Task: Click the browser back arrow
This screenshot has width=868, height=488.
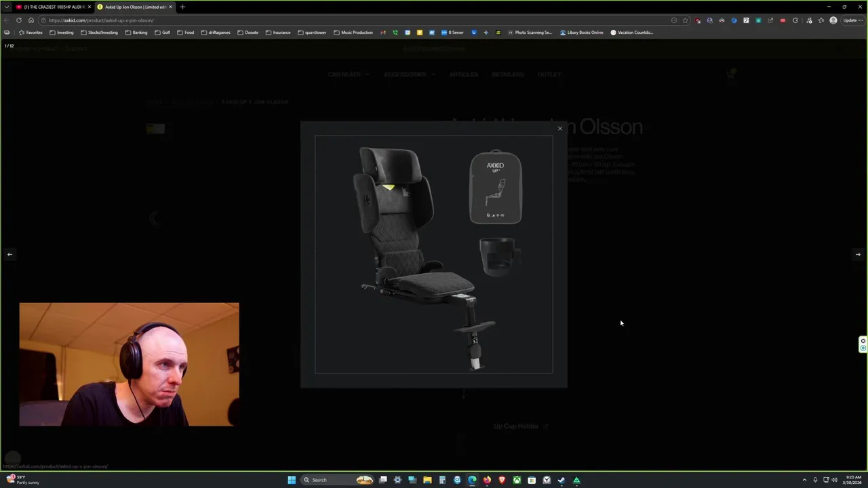Action: point(6,20)
